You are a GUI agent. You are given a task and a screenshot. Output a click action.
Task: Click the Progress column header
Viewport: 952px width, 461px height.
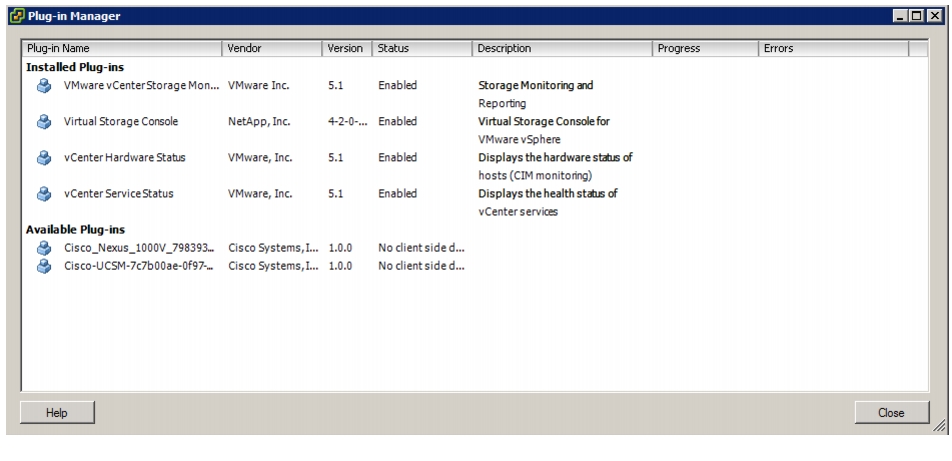coord(706,49)
